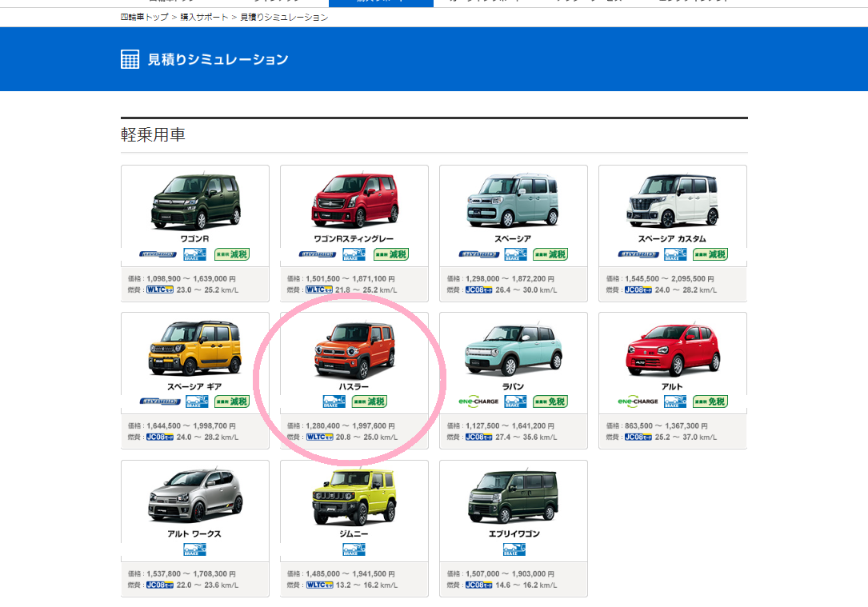Click the スペーシア ギア model name

point(195,387)
